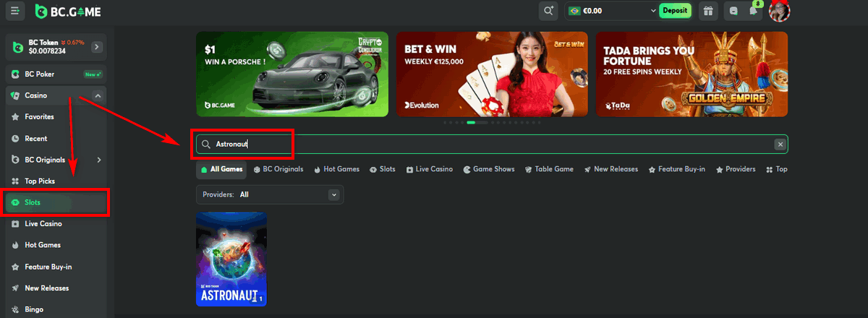This screenshot has width=868, height=318.
Task: Expand the BC Originals submenu
Action: tap(98, 160)
